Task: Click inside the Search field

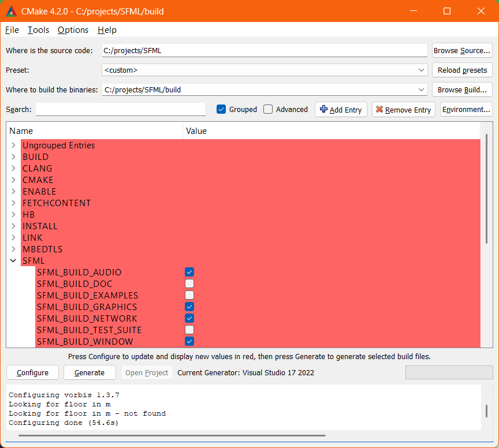Action: pos(120,109)
